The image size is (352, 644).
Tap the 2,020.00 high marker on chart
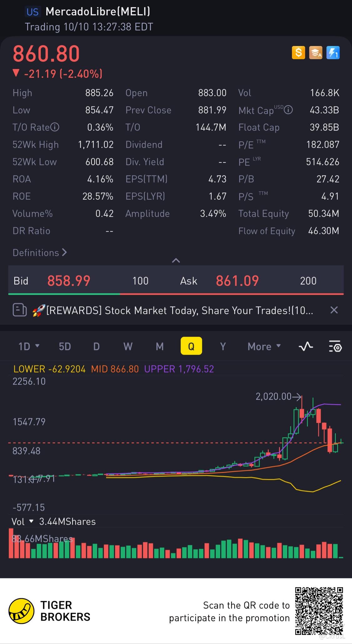coord(278,397)
